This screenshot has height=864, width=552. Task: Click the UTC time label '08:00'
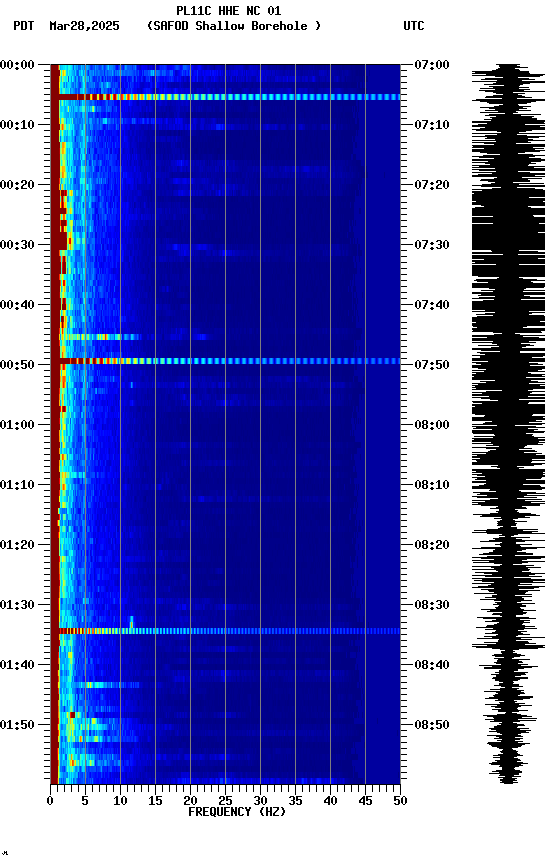432,425
